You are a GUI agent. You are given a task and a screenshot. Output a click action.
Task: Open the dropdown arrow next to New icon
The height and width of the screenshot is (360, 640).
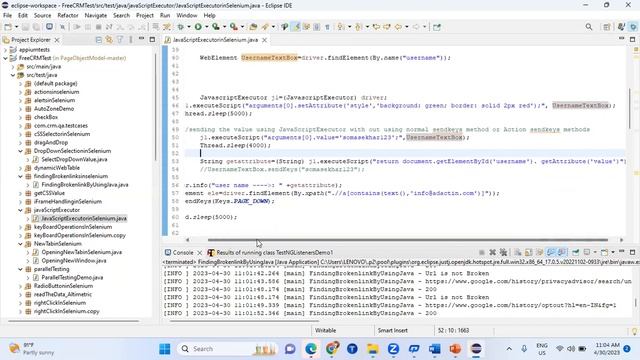[16, 27]
